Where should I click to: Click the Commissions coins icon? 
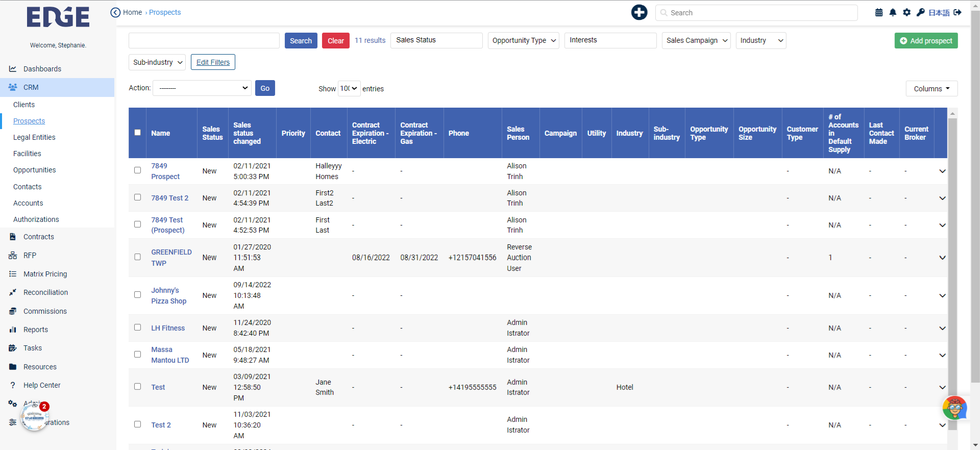pyautogui.click(x=13, y=311)
